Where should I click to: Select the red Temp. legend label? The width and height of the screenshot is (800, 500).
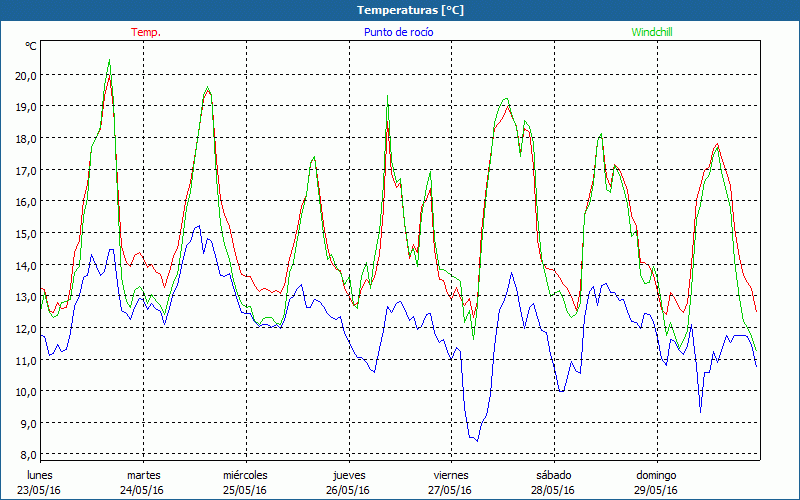(146, 32)
